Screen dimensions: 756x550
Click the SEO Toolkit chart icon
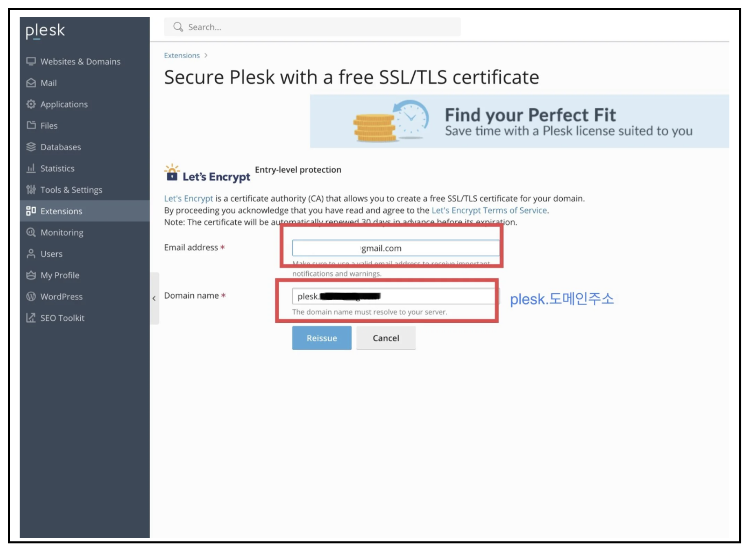31,317
